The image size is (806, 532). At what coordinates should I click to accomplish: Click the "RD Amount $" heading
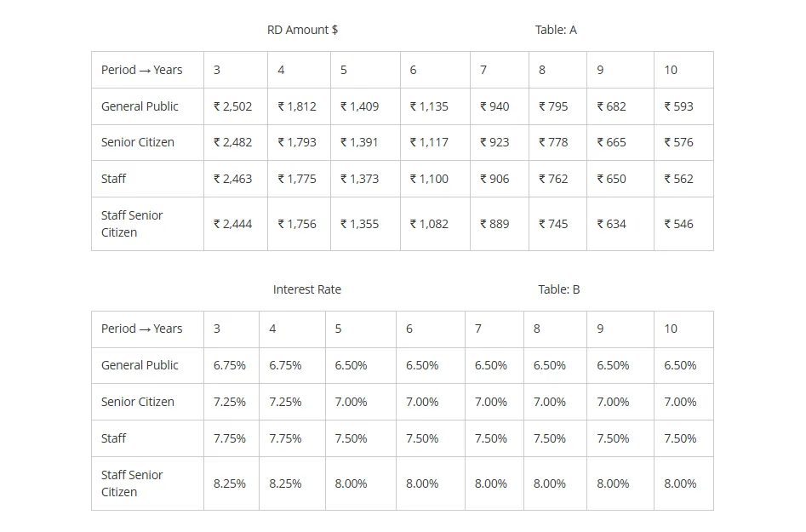pos(302,30)
